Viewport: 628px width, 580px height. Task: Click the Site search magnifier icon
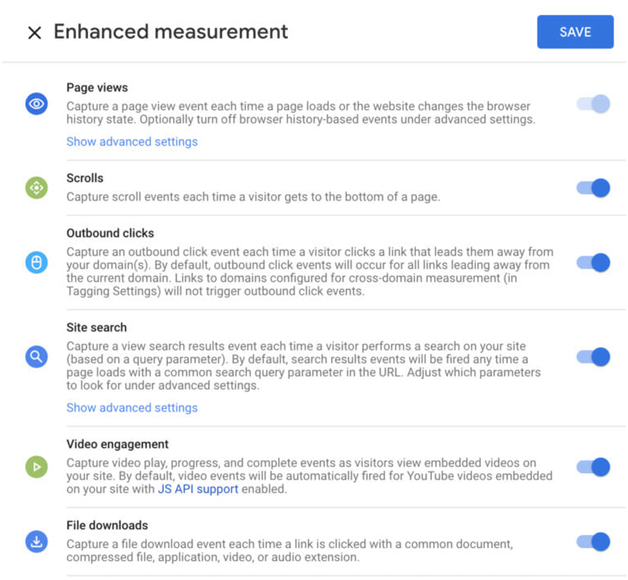[36, 356]
